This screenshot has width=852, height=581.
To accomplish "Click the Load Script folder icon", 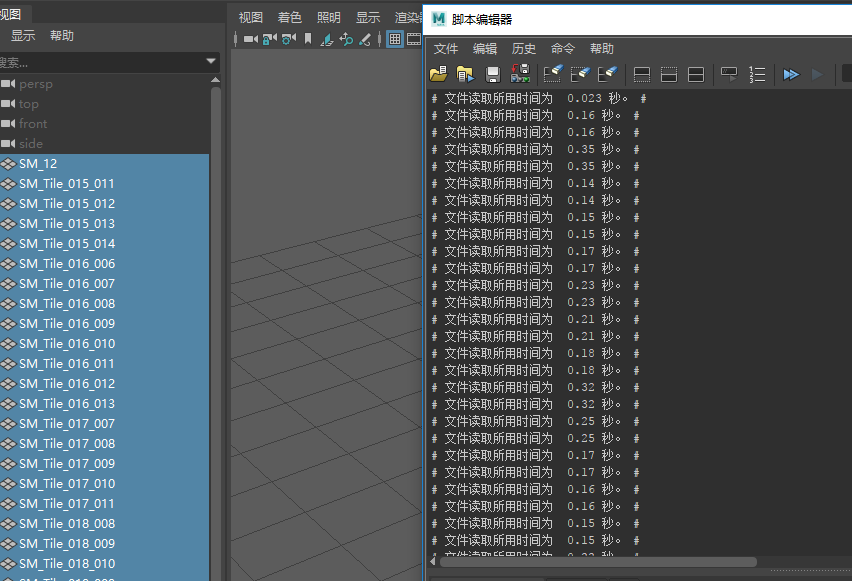I will [438, 74].
